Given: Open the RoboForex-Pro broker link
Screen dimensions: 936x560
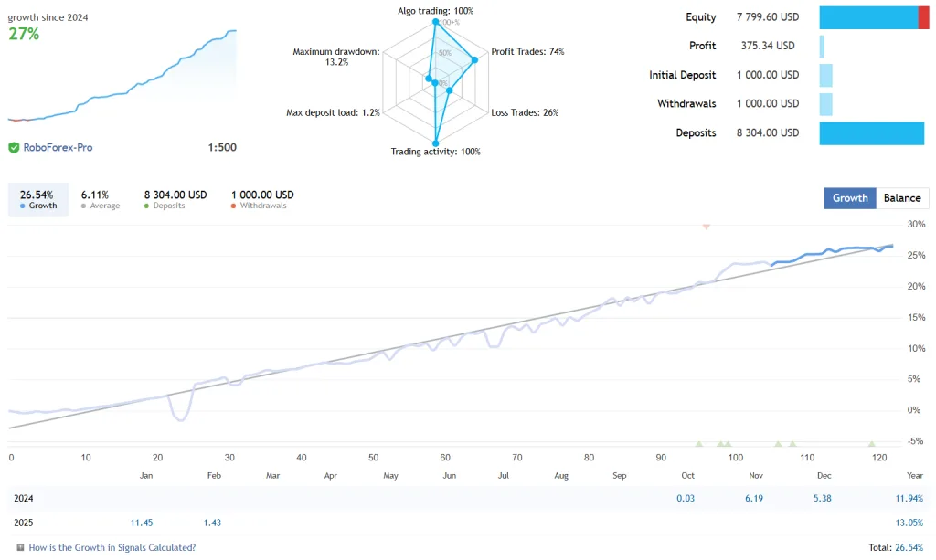Looking at the screenshot, I should (58, 147).
